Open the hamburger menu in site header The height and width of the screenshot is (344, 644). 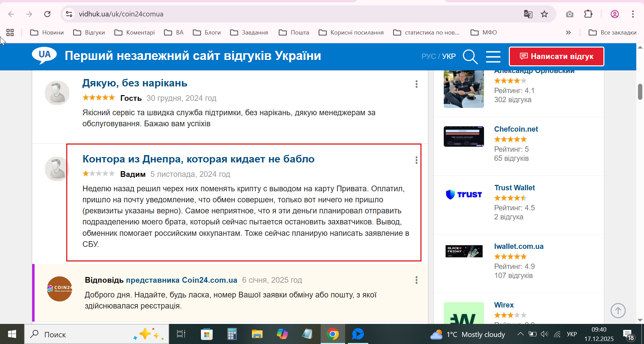coord(493,57)
